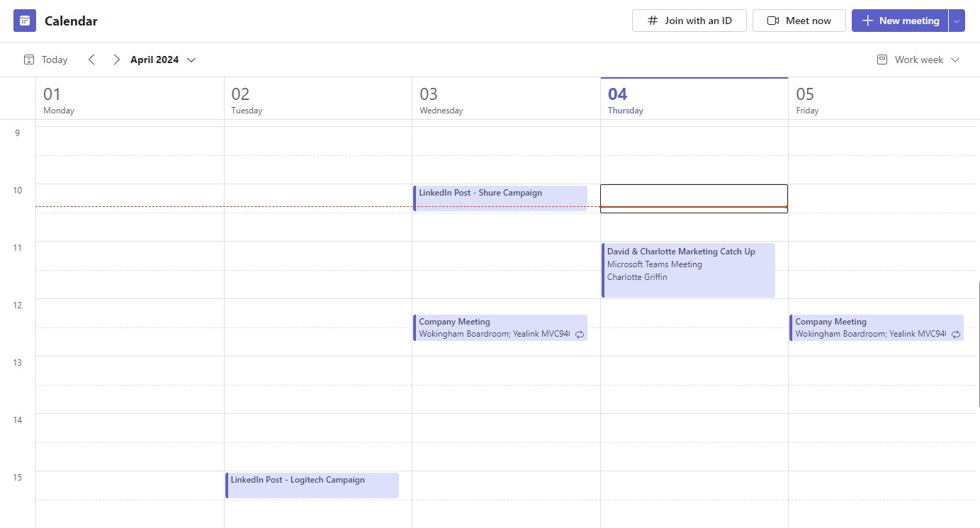
Task: Click the Calendar app icon top-left
Action: tap(24, 20)
